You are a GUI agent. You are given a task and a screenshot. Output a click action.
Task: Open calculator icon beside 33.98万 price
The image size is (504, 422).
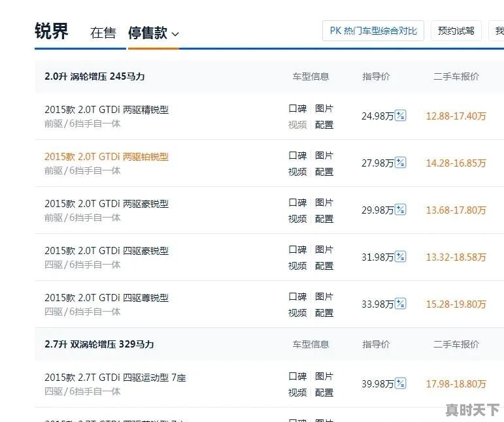coord(401,304)
